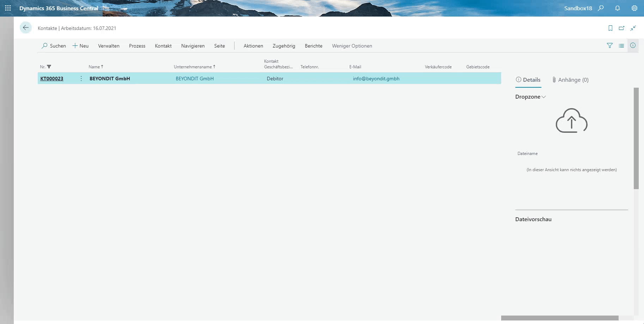Collapse the page with the shrink arrows icon
This screenshot has height=324, width=644.
click(633, 28)
